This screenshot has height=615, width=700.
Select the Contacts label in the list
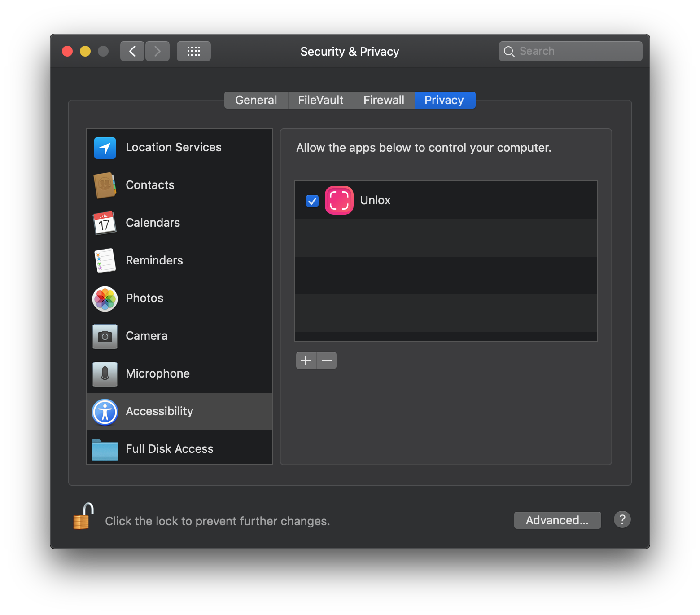pos(150,185)
